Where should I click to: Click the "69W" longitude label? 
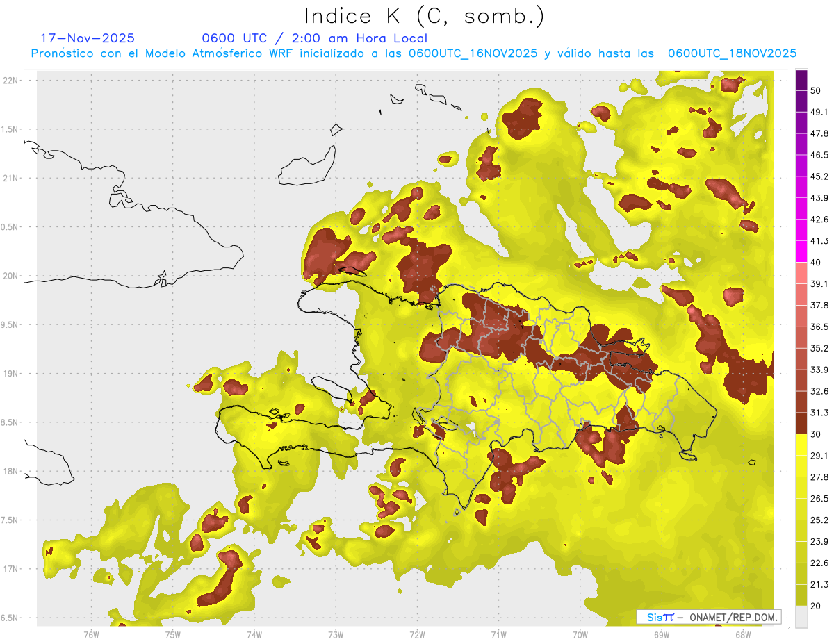(662, 634)
